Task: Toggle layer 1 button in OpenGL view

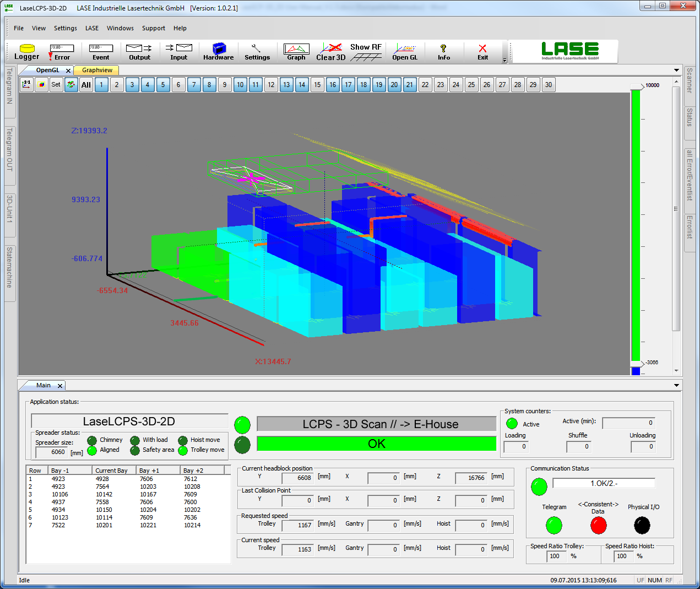Action: coord(101,84)
